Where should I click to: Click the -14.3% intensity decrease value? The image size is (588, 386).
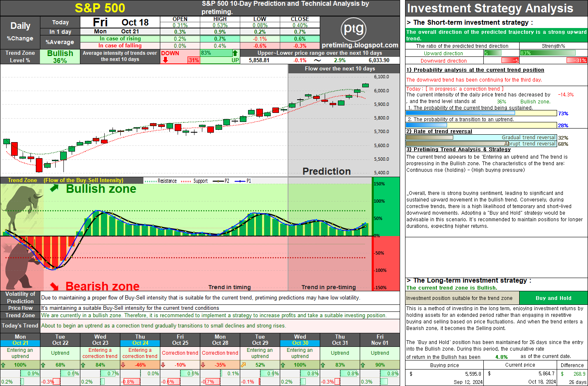click(566, 95)
